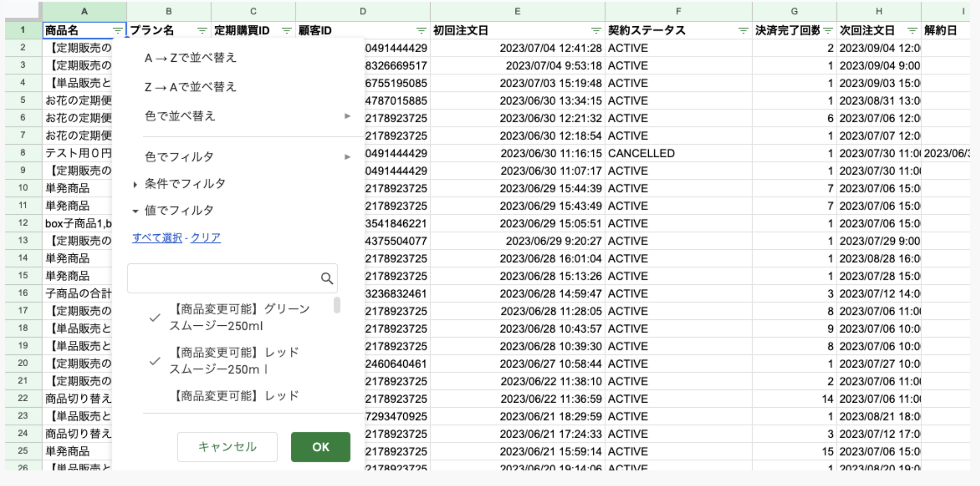This screenshot has width=980, height=486.
Task: Click filter icon in 商品名 header
Action: (x=117, y=31)
